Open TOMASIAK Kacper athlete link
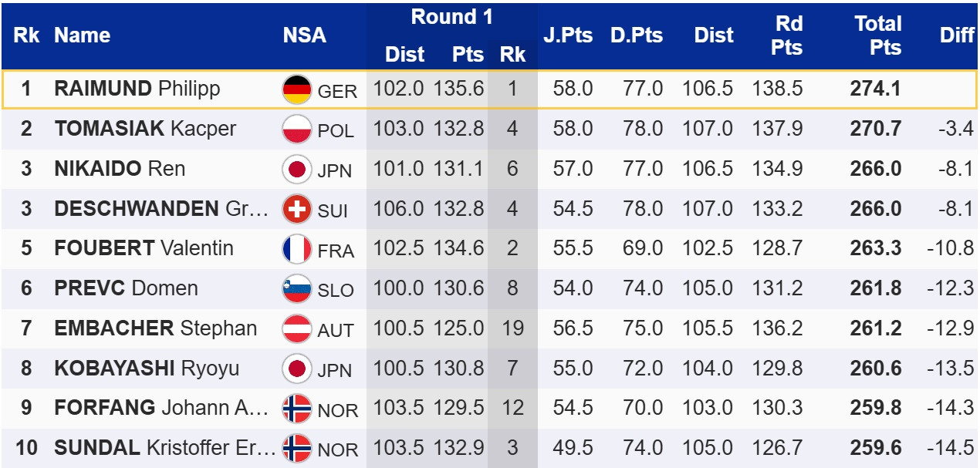Screen dimensions: 980x468 145,129
